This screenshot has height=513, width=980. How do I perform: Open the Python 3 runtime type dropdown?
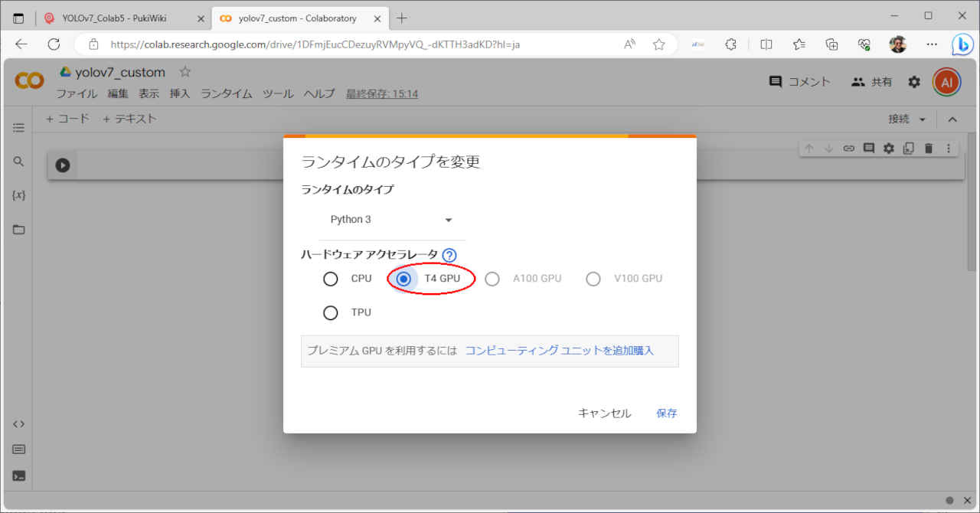[x=391, y=220]
